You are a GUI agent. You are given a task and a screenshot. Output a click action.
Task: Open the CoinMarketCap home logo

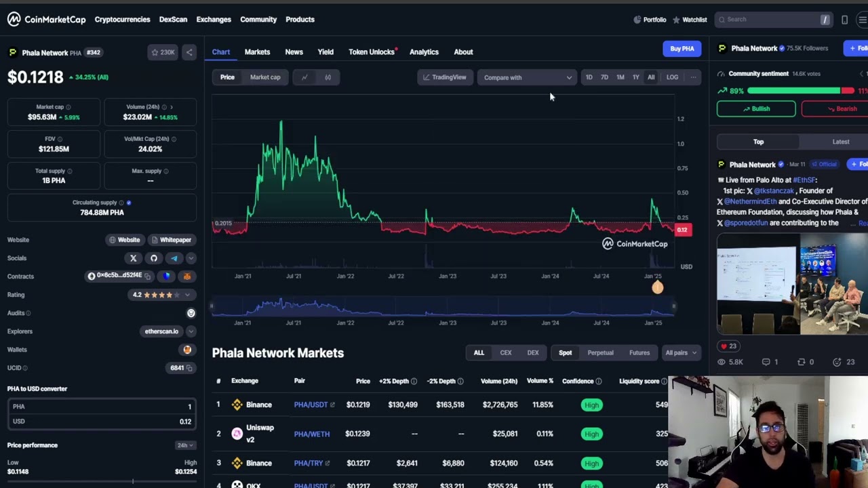(x=47, y=20)
